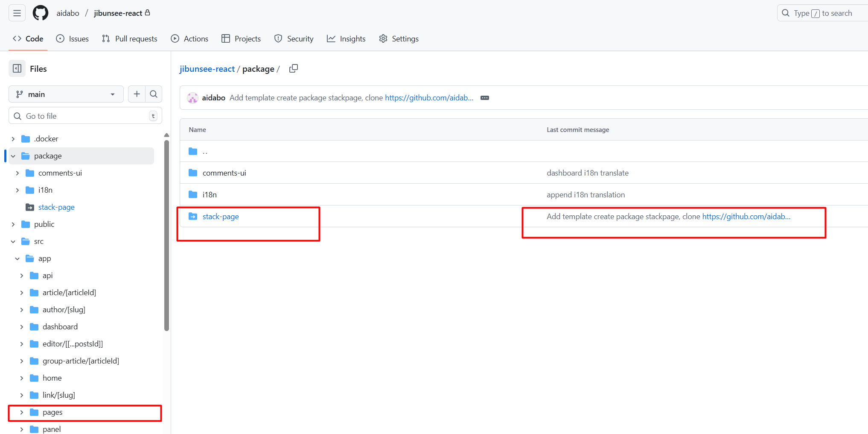The width and height of the screenshot is (868, 434).
Task: Expand the dashboard folder in tree
Action: (22, 327)
